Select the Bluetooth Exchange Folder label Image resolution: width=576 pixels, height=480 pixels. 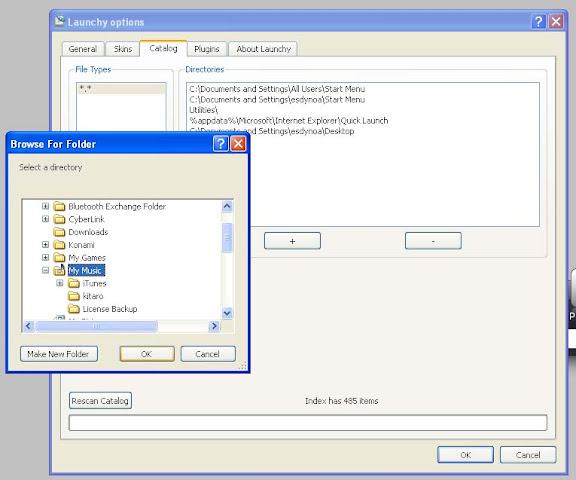(117, 206)
